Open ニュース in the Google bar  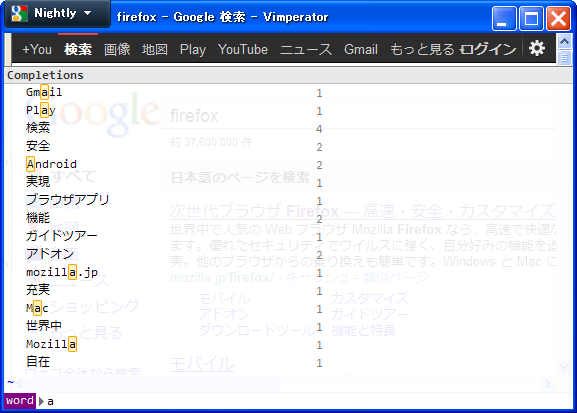306,49
